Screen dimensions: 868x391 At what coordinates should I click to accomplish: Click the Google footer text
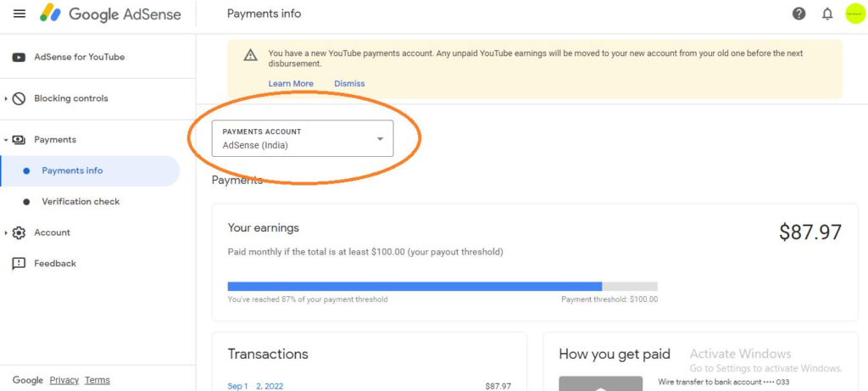click(x=28, y=380)
